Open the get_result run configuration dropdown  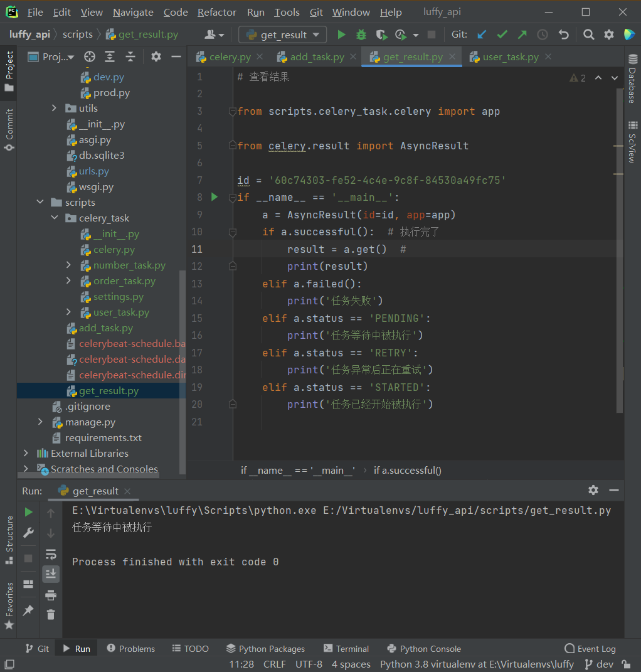[x=283, y=35]
